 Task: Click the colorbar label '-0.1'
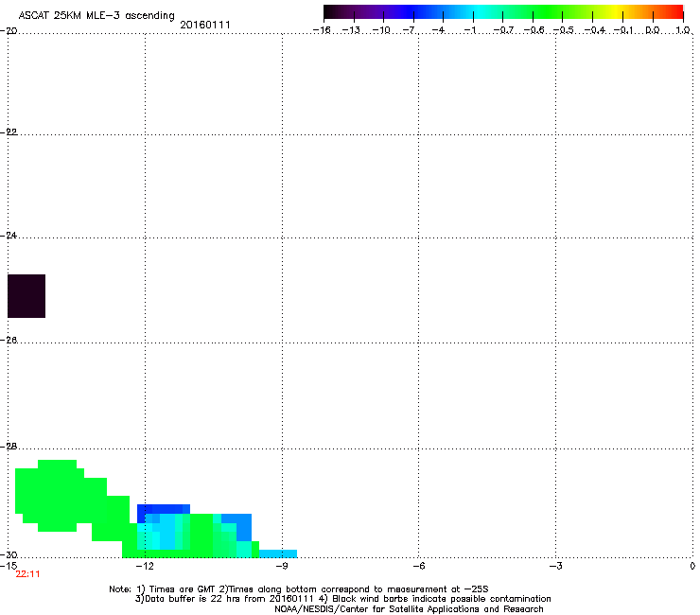pos(623,30)
